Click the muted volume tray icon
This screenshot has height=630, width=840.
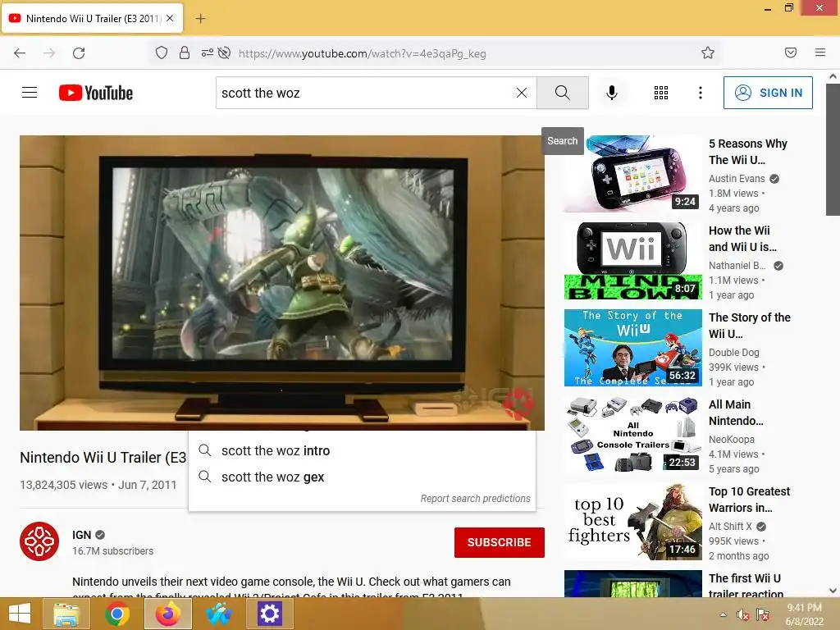click(742, 614)
